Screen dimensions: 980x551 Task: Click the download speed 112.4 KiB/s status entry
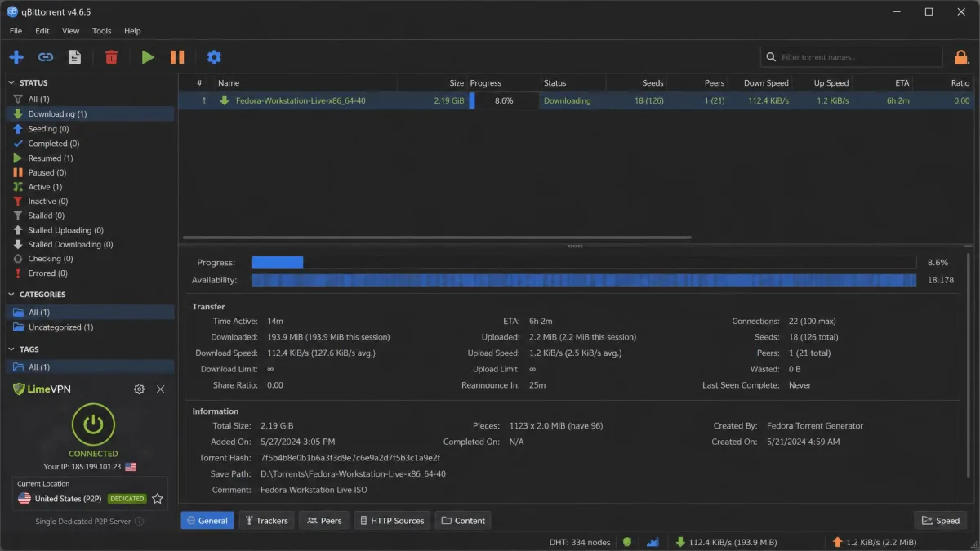pyautogui.click(x=726, y=542)
